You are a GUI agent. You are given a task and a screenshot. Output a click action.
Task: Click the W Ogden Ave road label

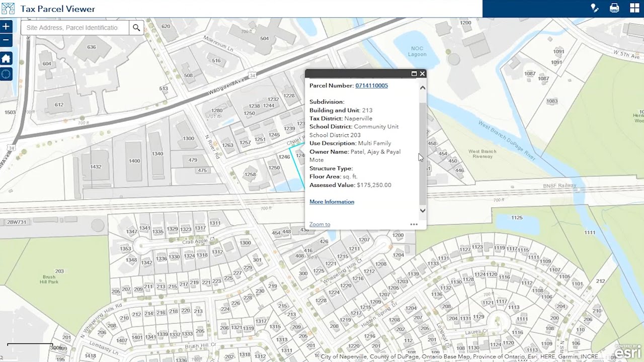(x=226, y=86)
